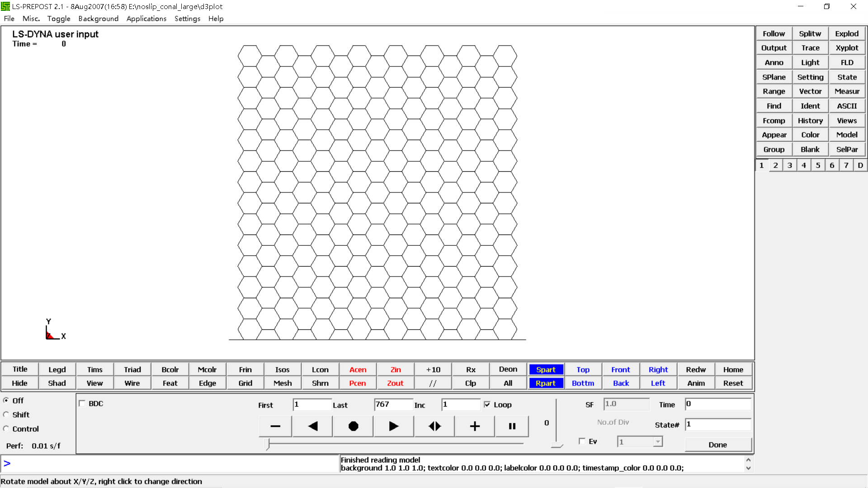Open the Toggle menu
Viewport: 868px width, 488px height.
point(58,19)
